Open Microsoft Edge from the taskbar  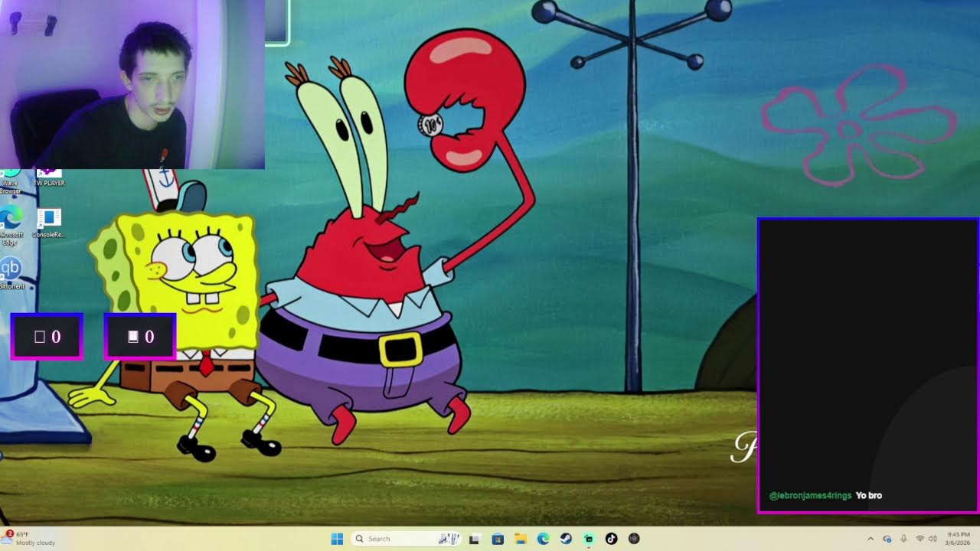coord(543,539)
